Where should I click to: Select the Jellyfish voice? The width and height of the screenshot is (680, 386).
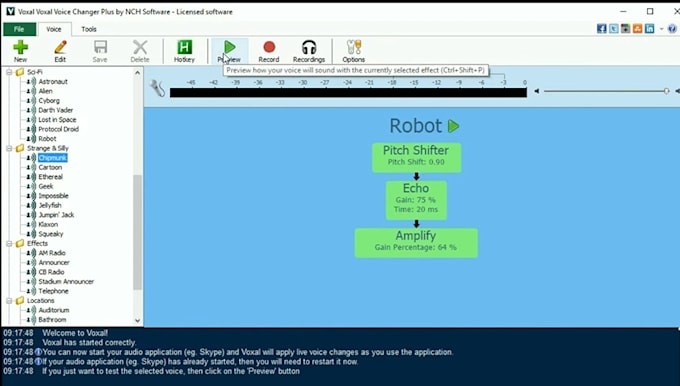point(50,206)
